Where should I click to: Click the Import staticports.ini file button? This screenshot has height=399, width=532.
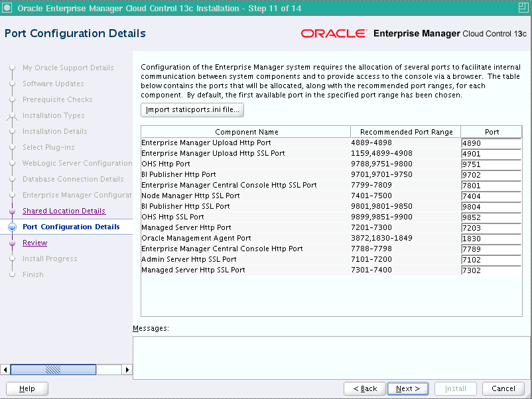coord(192,110)
